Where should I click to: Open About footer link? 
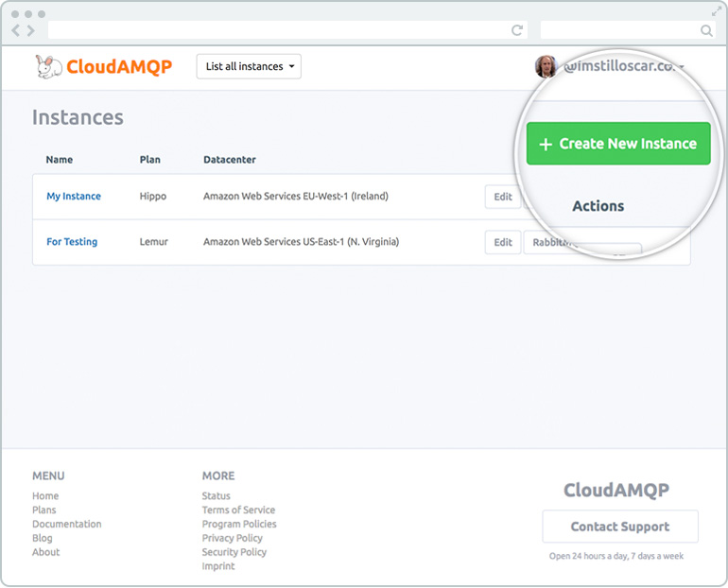(x=46, y=552)
